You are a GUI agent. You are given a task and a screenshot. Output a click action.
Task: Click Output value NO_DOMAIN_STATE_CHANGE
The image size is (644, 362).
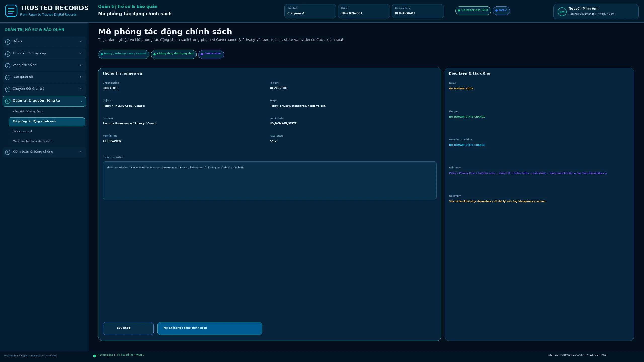click(467, 117)
